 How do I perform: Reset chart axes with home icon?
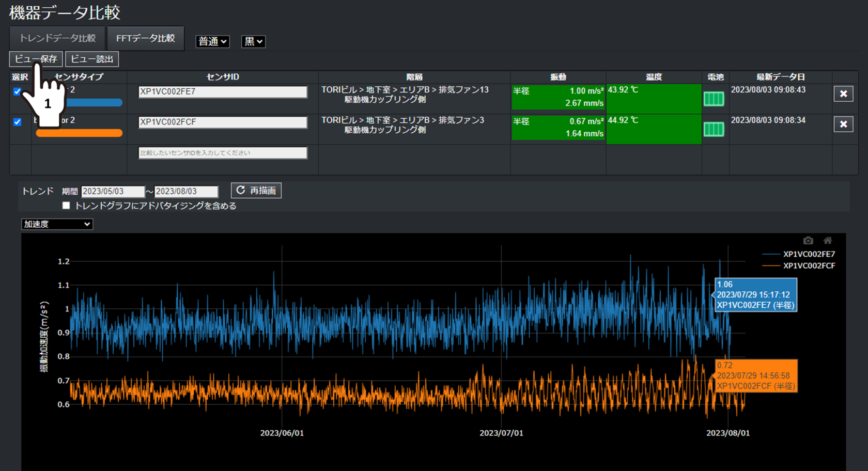pos(828,241)
